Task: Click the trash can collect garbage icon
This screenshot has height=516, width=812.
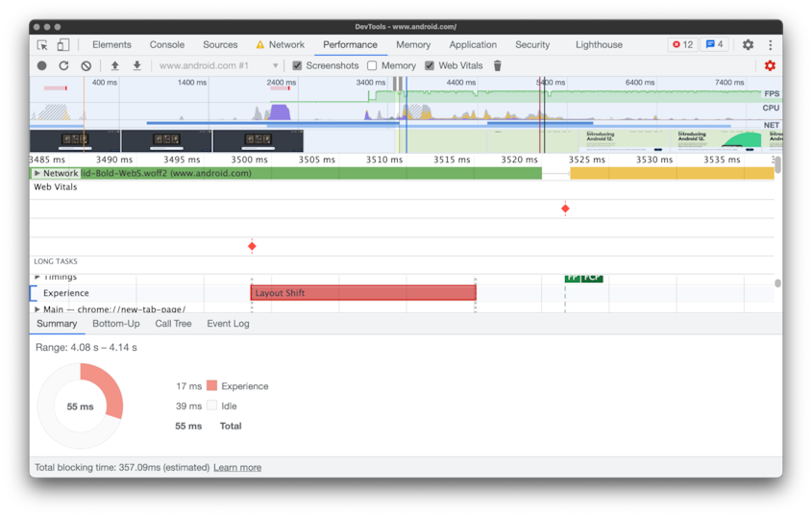Action: 498,66
